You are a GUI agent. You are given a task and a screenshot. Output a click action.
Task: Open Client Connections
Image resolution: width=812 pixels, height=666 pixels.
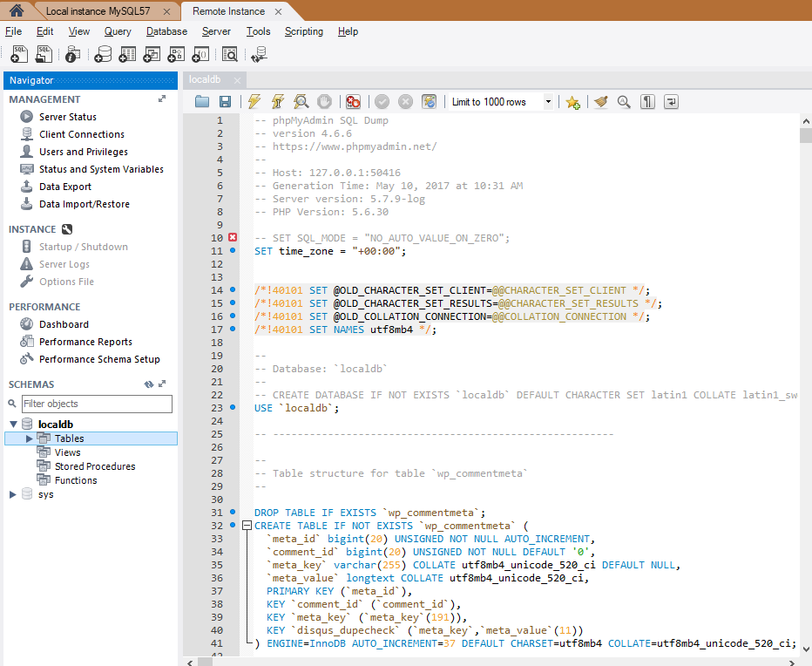(82, 134)
